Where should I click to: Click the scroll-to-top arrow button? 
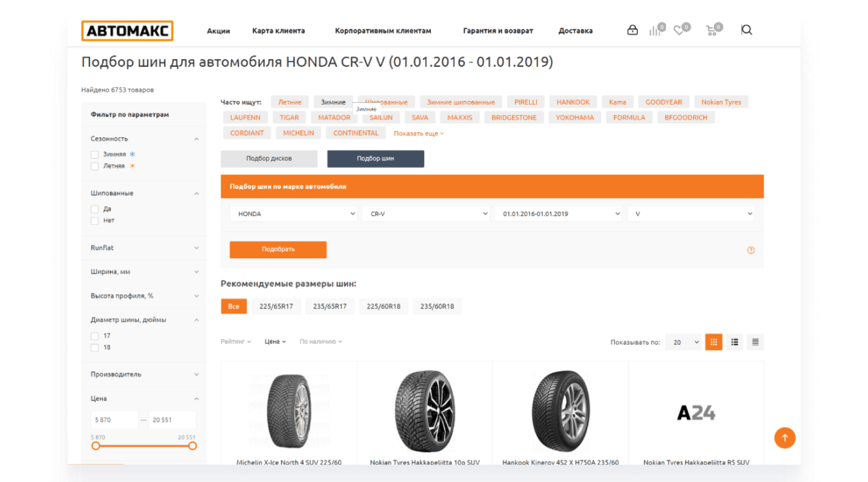[x=784, y=438]
